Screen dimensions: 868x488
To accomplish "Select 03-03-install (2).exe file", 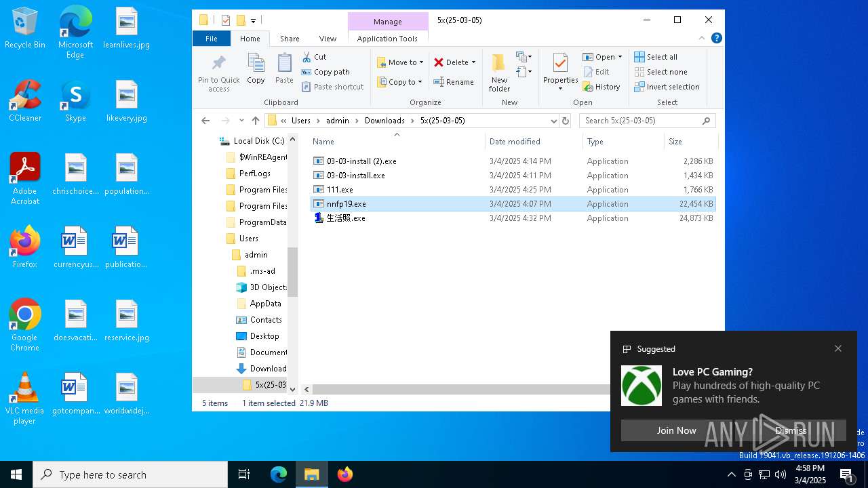I will [513, 161].
